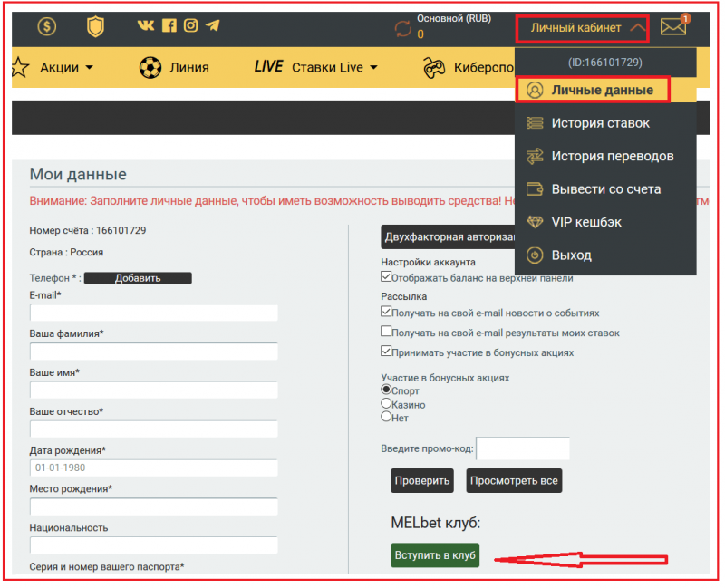725x588 pixels.
Task: Click the 'Мои данные' heading
Action: pos(78,174)
